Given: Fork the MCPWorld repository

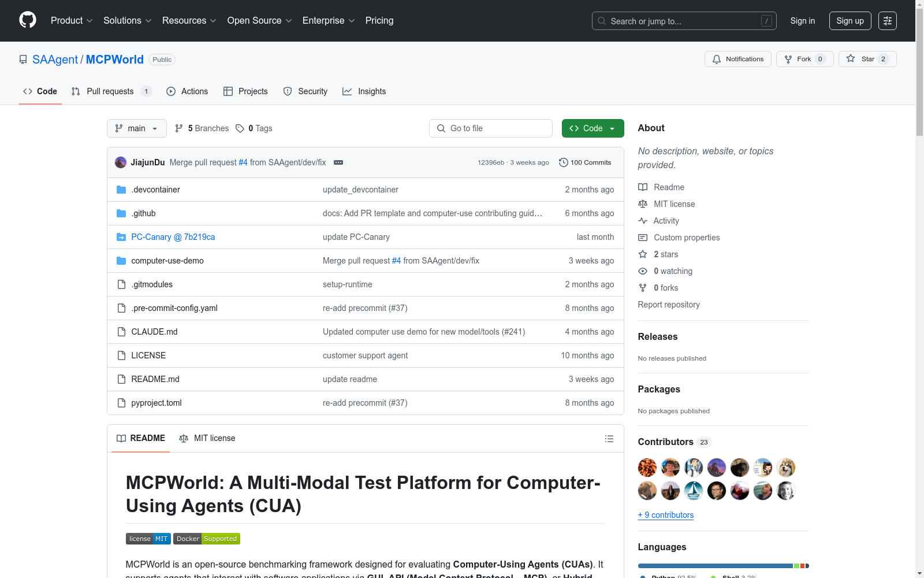Looking at the screenshot, I should (x=805, y=59).
